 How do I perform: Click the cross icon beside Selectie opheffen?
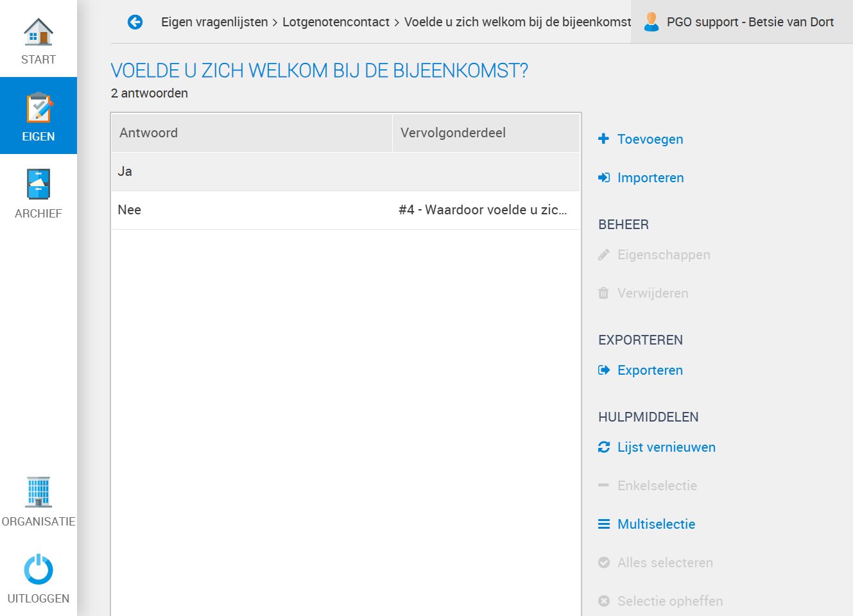tap(604, 601)
